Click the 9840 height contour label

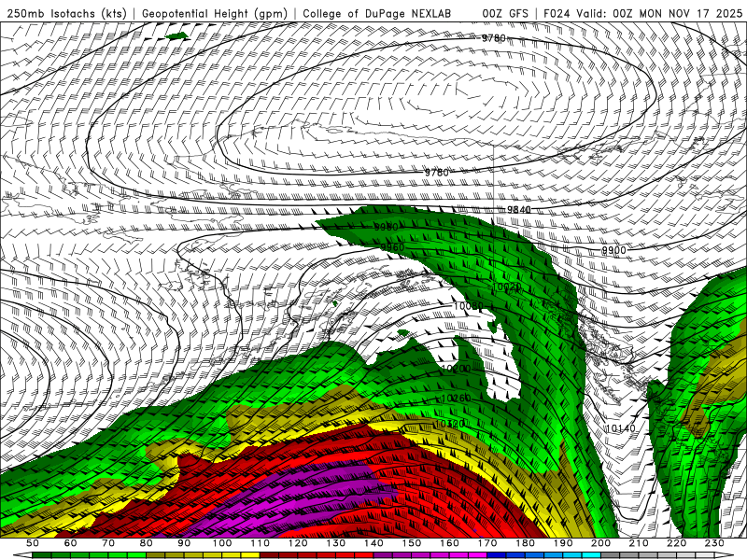click(518, 209)
